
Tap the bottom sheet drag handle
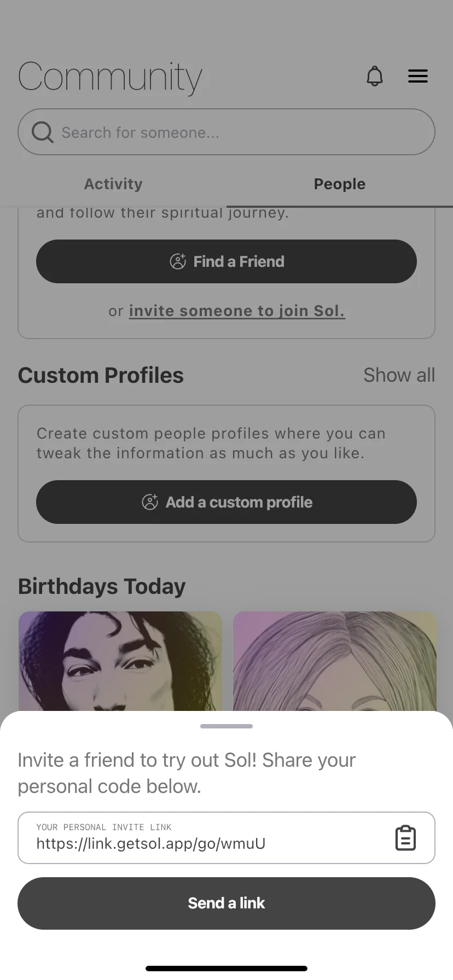[226, 726]
